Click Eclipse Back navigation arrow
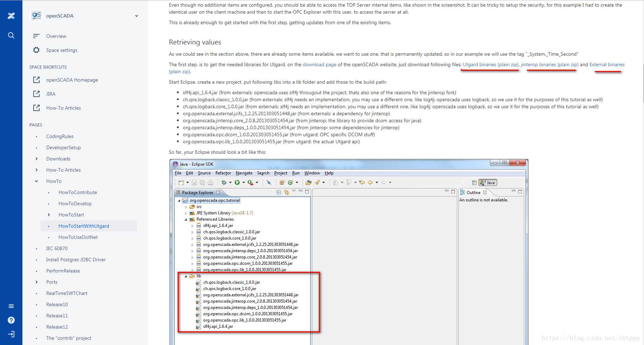644x345 pixels. point(370,182)
